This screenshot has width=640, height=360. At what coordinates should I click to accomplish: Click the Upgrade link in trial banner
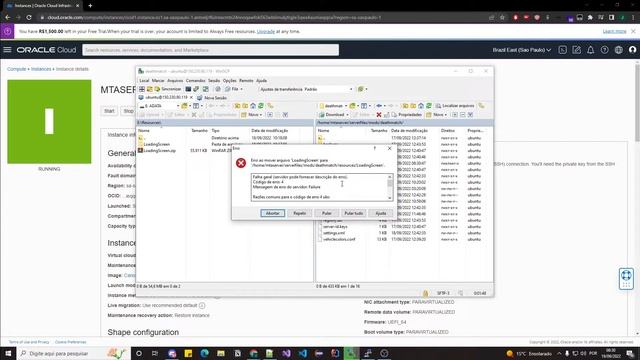pos(266,31)
